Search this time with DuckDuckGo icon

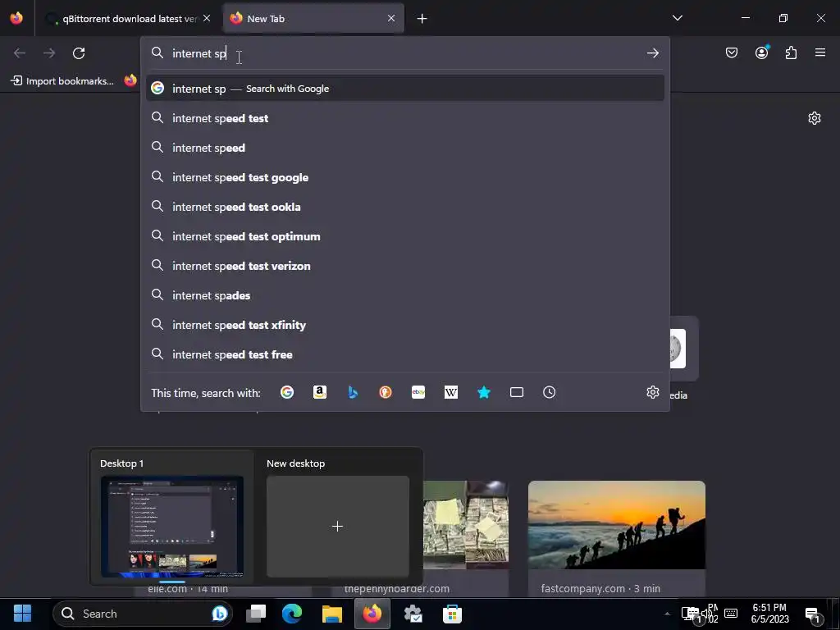click(x=386, y=393)
